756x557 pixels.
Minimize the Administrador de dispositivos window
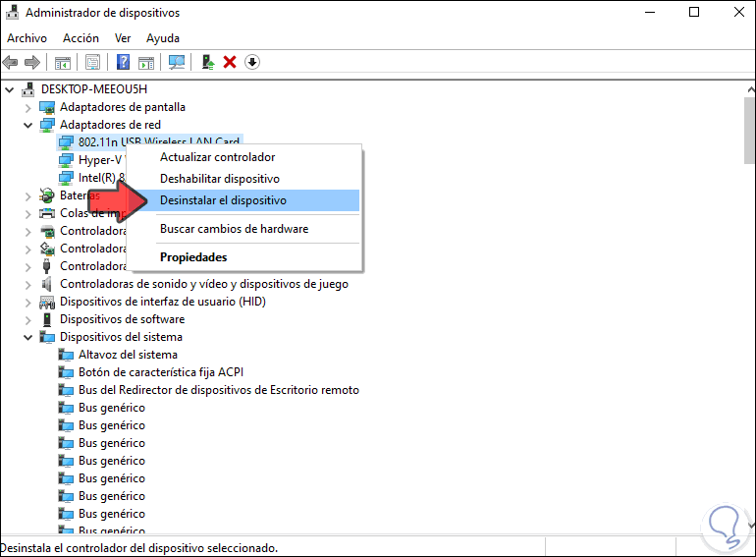[x=650, y=12]
